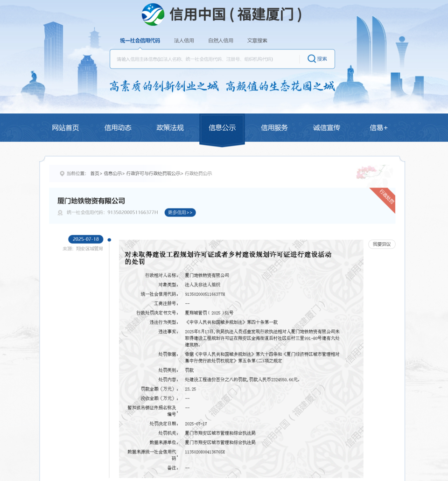Go to 政策法规 in navigation

pyautogui.click(x=170, y=128)
